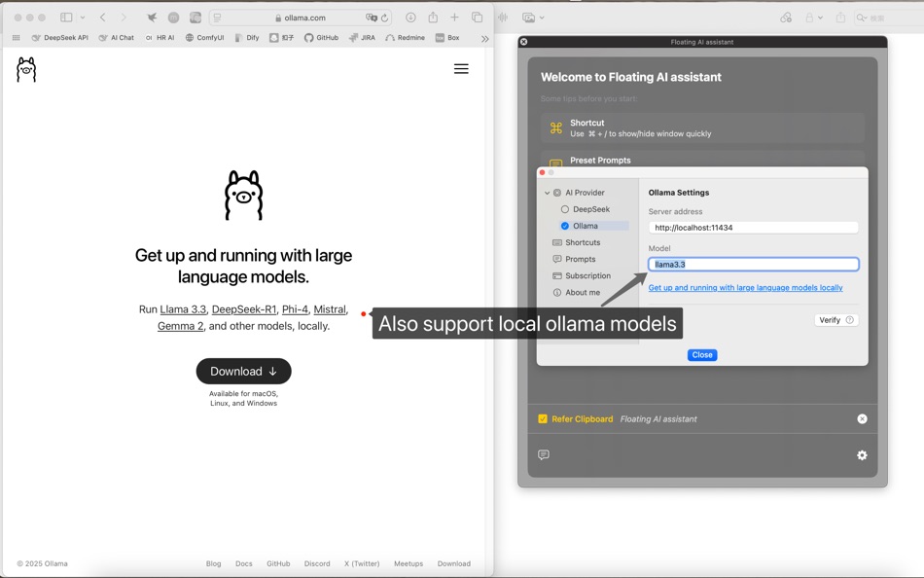
Task: Open settings gear in Floating AI assistant
Action: 862,455
